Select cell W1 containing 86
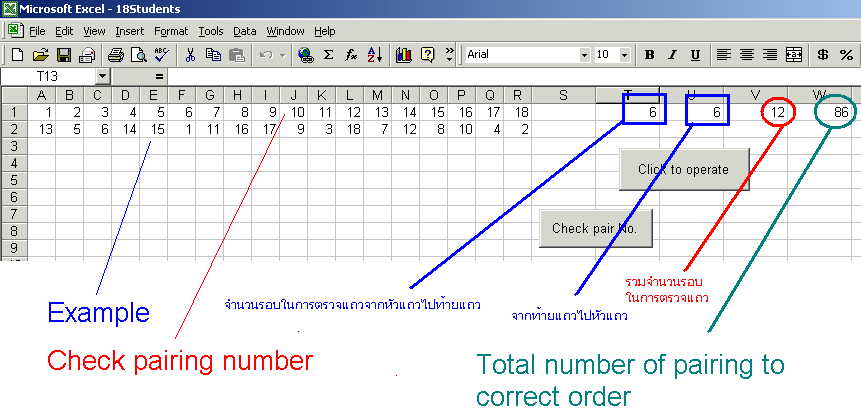The width and height of the screenshot is (861, 419). [x=820, y=113]
